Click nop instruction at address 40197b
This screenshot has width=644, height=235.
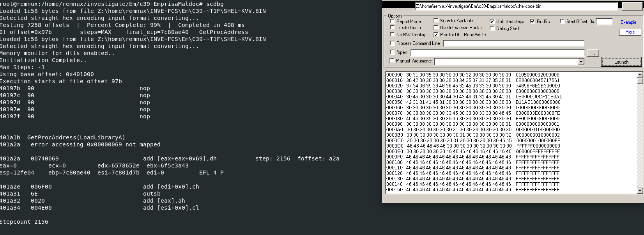click(145, 88)
